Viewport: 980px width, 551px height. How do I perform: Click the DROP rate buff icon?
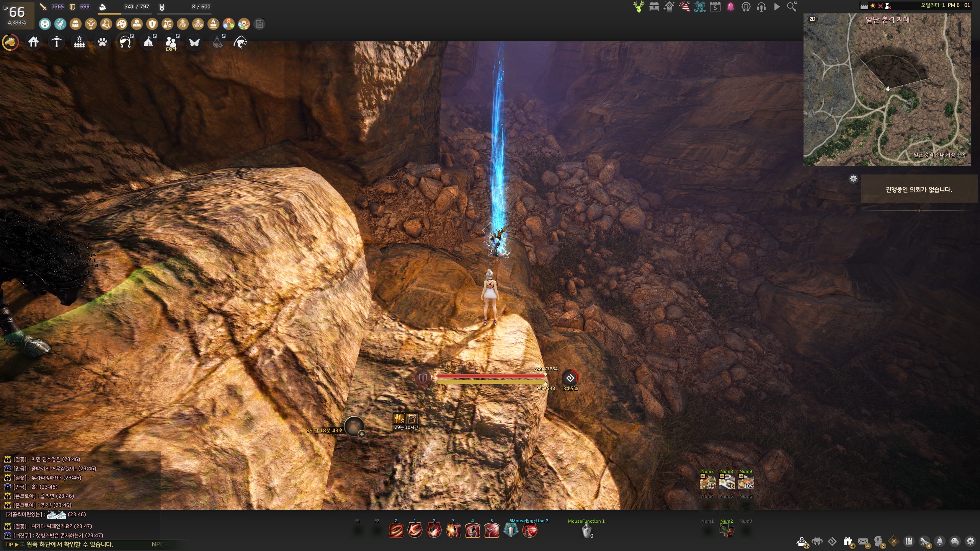(x=198, y=24)
